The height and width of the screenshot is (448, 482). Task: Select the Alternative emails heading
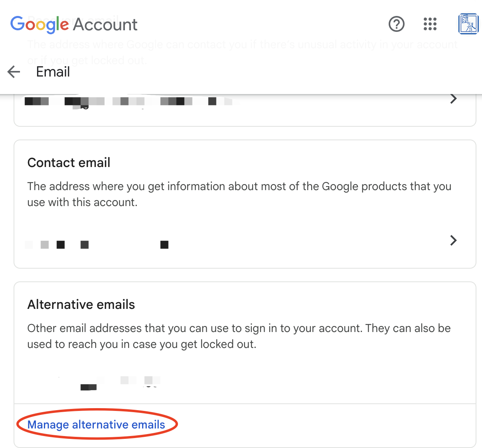click(x=81, y=305)
